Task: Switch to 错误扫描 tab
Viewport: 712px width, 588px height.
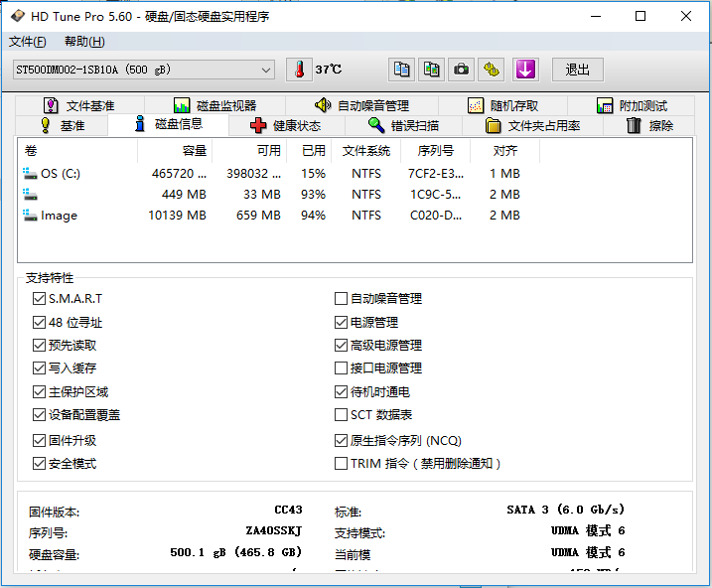Action: (404, 125)
